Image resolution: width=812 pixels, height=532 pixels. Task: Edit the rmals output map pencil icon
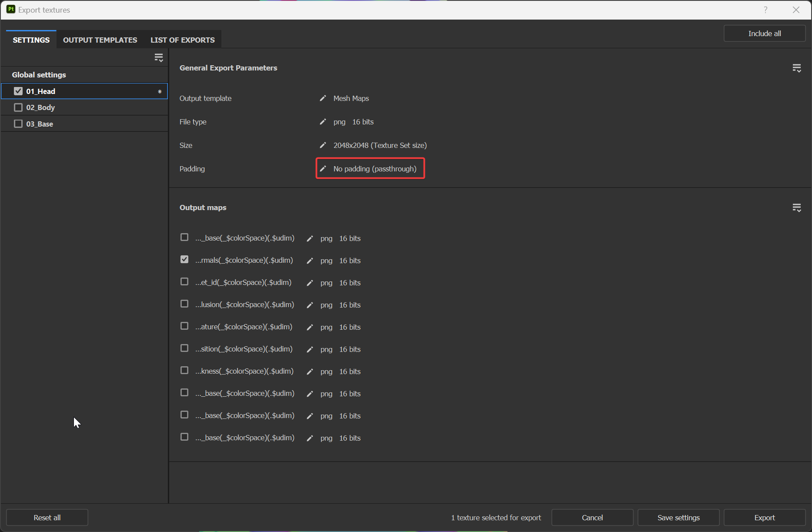click(310, 260)
